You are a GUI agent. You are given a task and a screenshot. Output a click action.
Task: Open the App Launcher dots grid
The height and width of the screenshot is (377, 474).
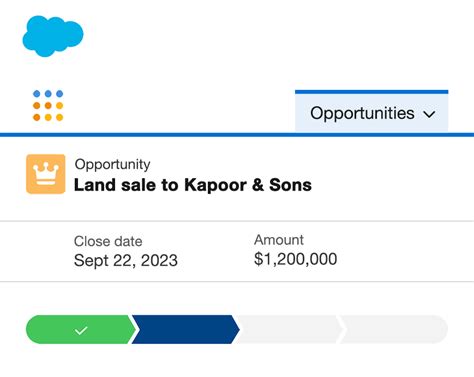(48, 105)
